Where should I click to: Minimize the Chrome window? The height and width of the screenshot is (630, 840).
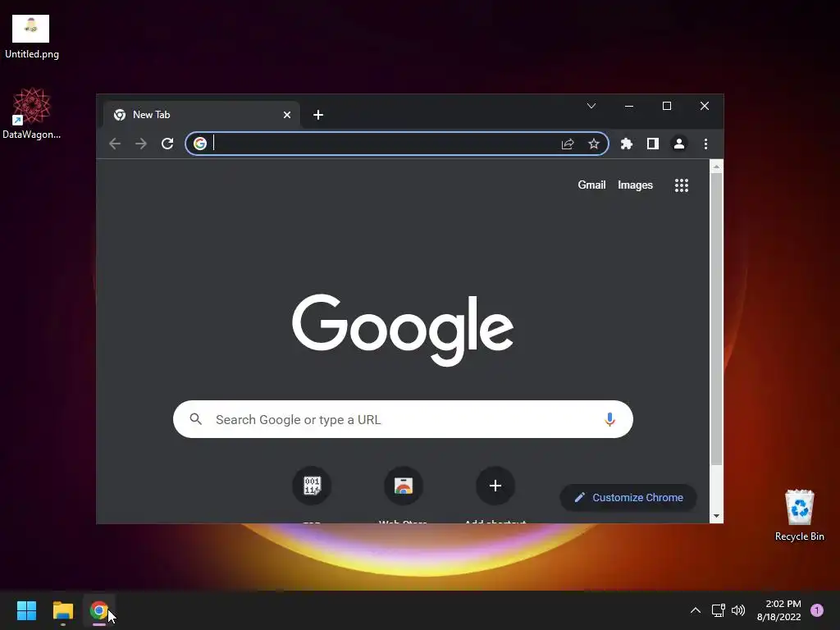[x=629, y=106]
